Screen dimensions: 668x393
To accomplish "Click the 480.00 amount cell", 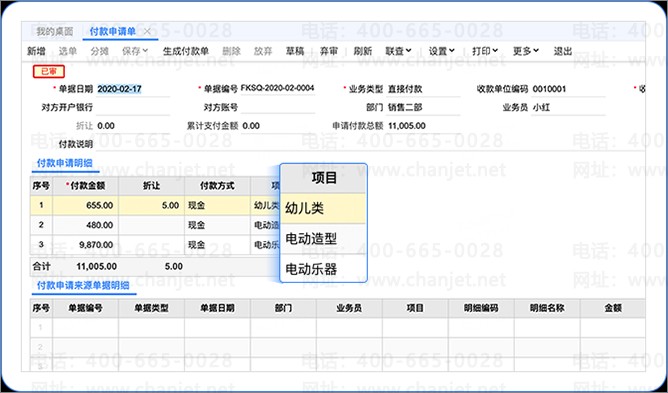I will pyautogui.click(x=86, y=225).
